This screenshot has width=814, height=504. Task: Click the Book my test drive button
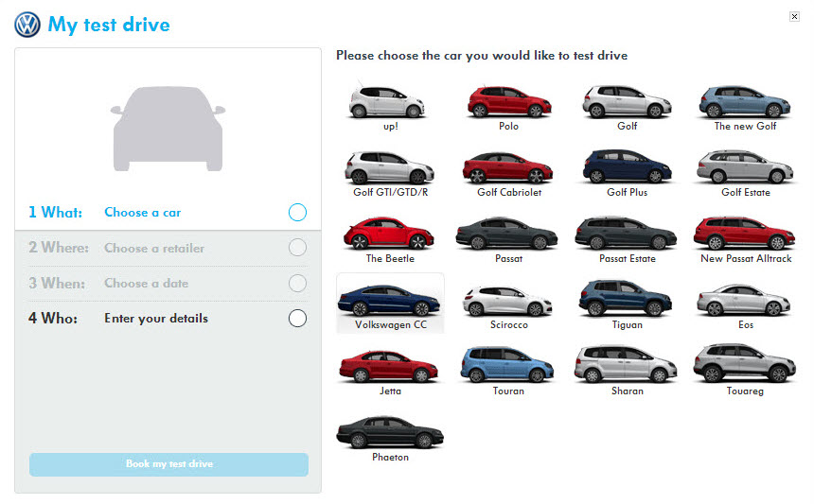[x=168, y=464]
